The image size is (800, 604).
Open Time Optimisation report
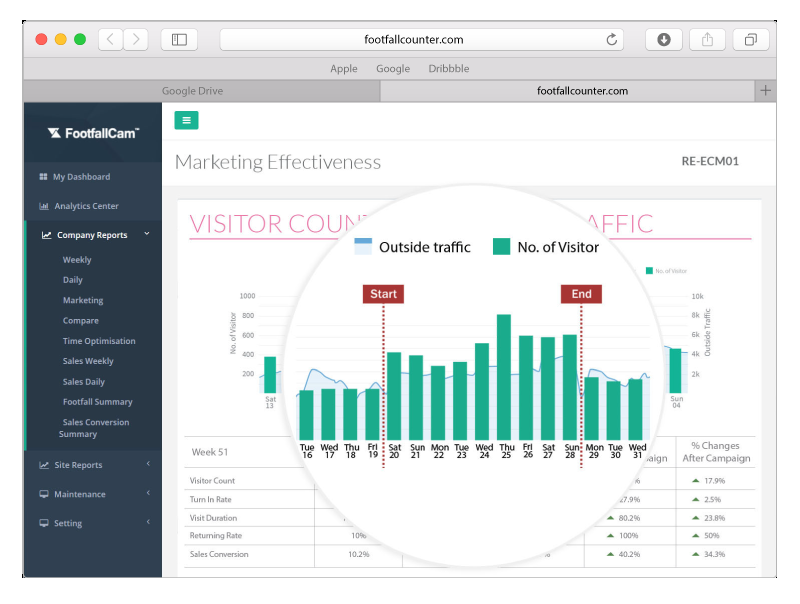(98, 341)
